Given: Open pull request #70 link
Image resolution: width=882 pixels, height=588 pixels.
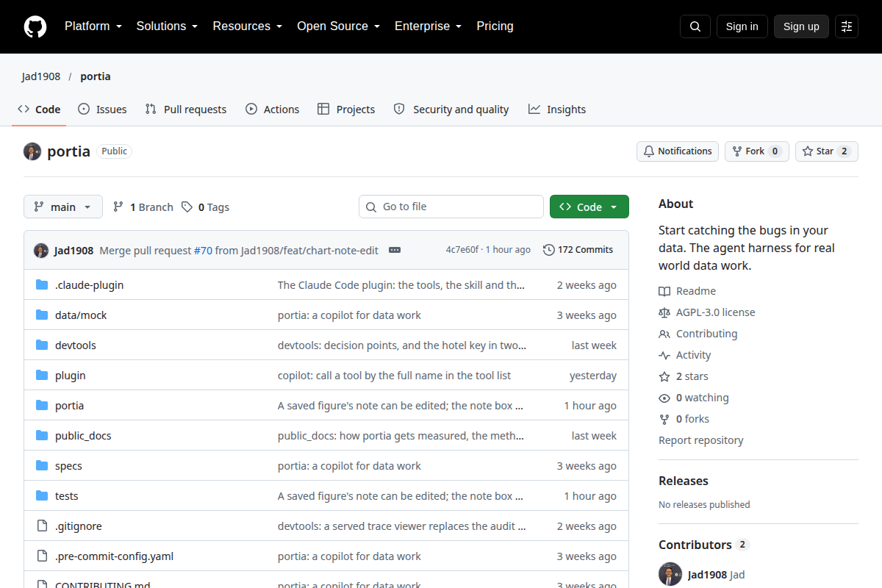Looking at the screenshot, I should point(203,251).
